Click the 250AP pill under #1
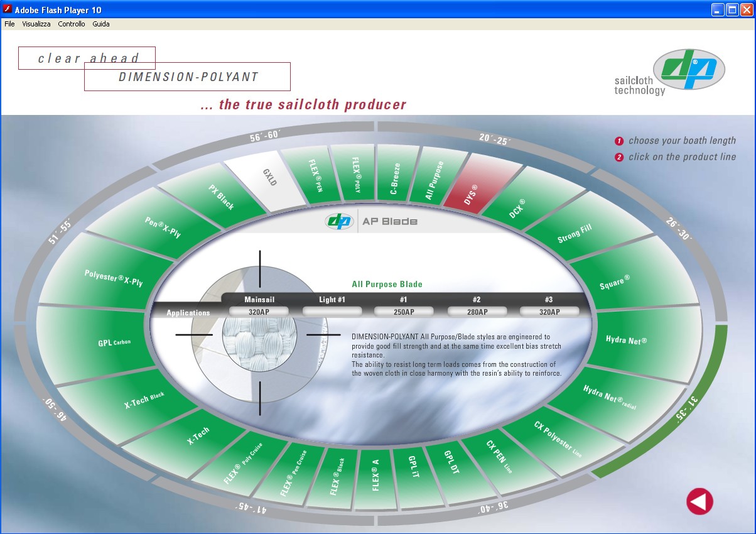 point(404,311)
